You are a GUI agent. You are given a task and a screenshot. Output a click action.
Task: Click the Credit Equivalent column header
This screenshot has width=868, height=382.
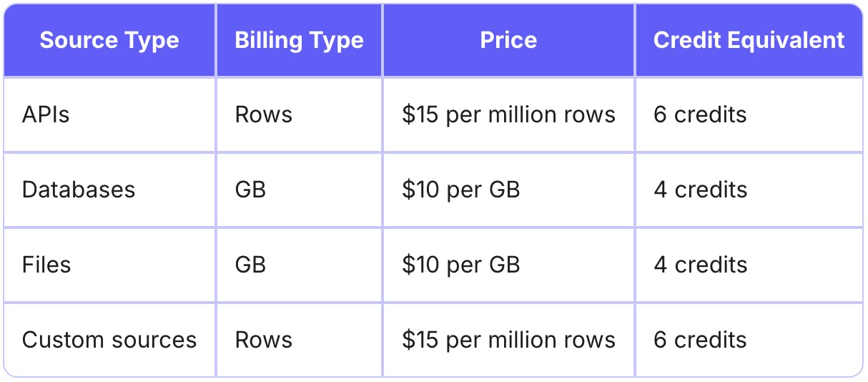(749, 40)
